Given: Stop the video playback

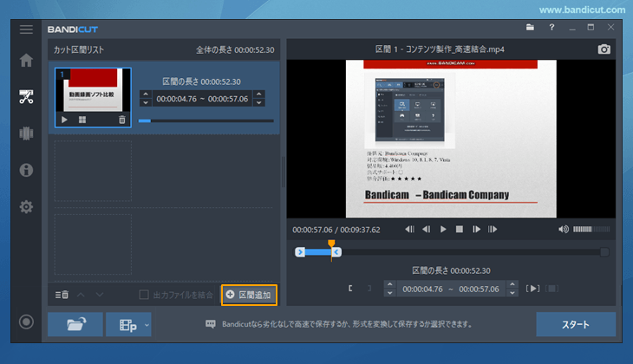Looking at the screenshot, I should (x=460, y=229).
